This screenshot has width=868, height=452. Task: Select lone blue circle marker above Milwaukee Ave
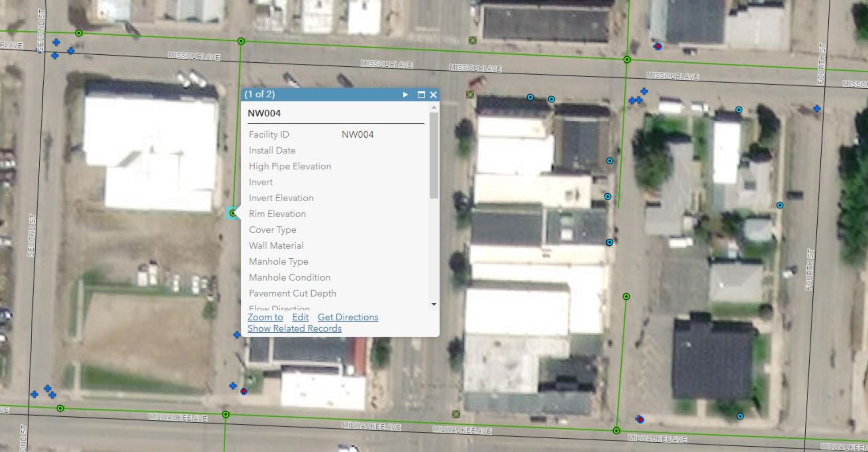coord(740,416)
